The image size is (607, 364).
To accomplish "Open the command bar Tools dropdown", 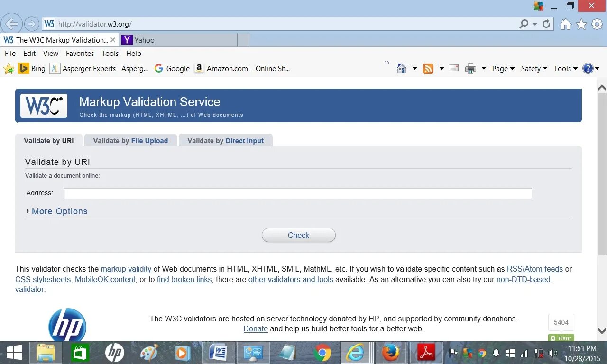I will point(566,69).
